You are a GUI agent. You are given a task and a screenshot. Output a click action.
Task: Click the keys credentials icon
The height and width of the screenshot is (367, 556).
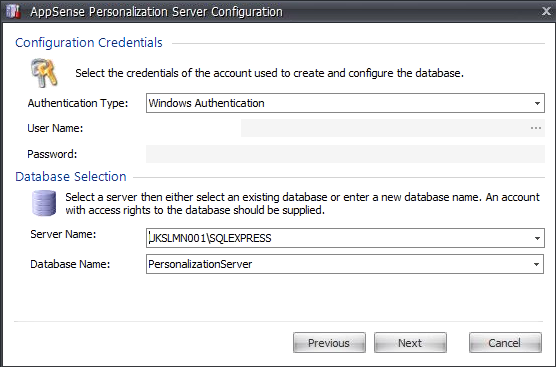(x=44, y=73)
